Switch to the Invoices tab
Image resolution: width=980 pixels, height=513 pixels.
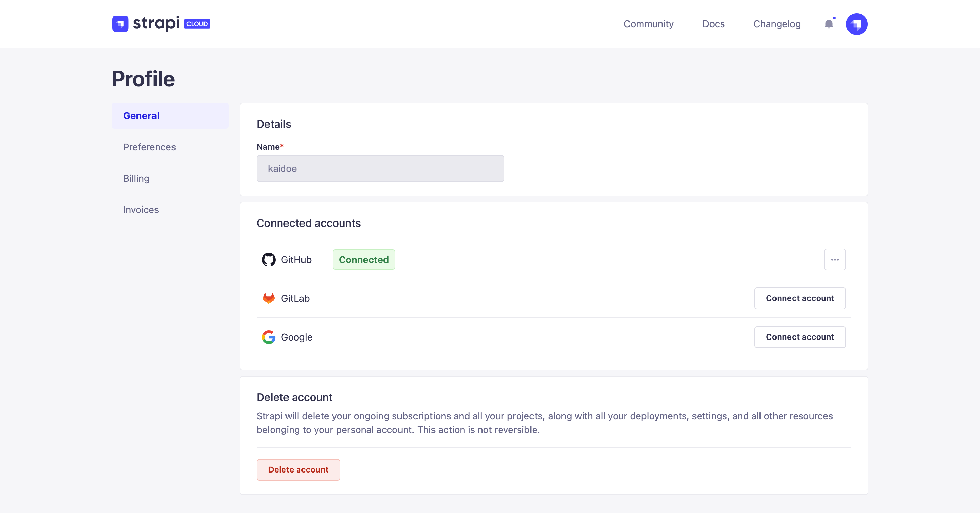point(141,209)
